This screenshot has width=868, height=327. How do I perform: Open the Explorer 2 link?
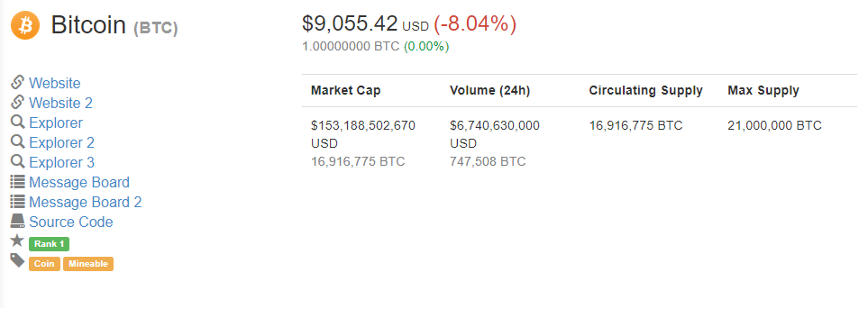[x=61, y=142]
